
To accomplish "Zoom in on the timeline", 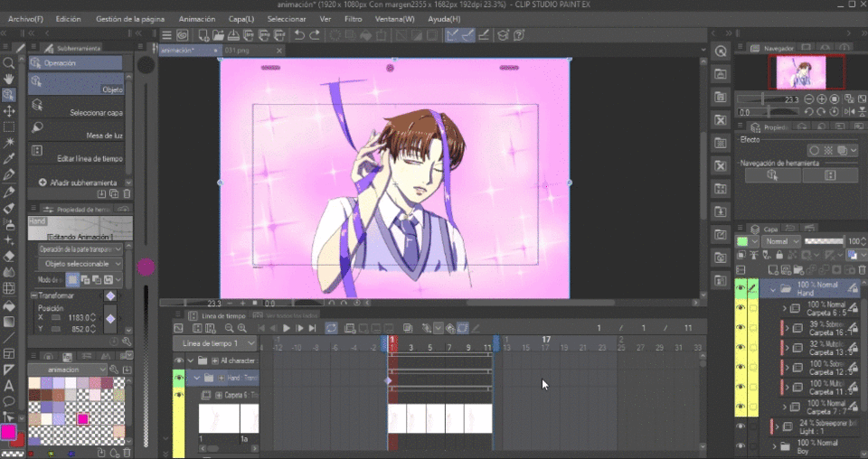I will pyautogui.click(x=242, y=328).
